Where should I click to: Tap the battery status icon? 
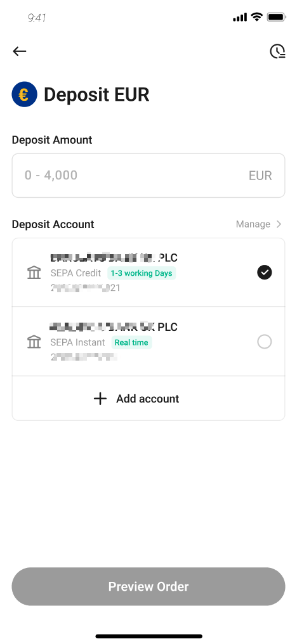pyautogui.click(x=277, y=17)
